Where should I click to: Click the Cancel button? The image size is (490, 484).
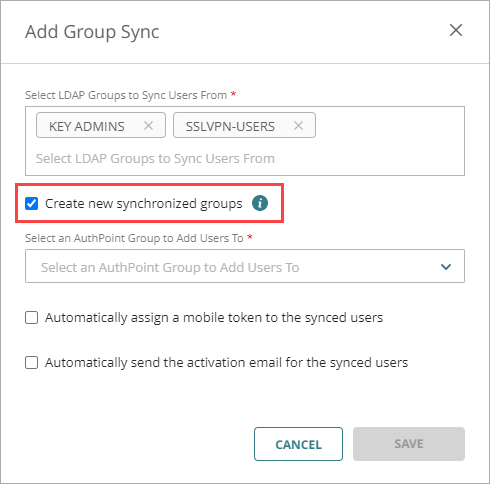pos(298,444)
